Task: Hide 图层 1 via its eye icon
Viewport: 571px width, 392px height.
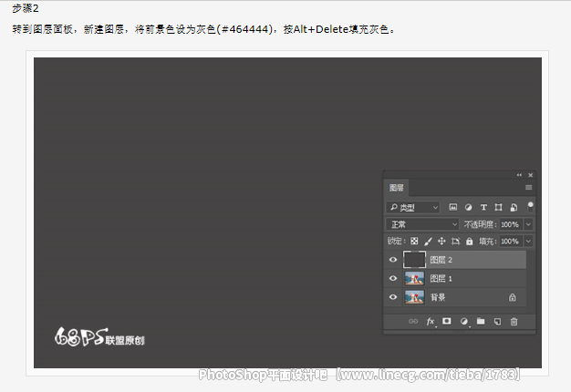Action: pos(393,278)
